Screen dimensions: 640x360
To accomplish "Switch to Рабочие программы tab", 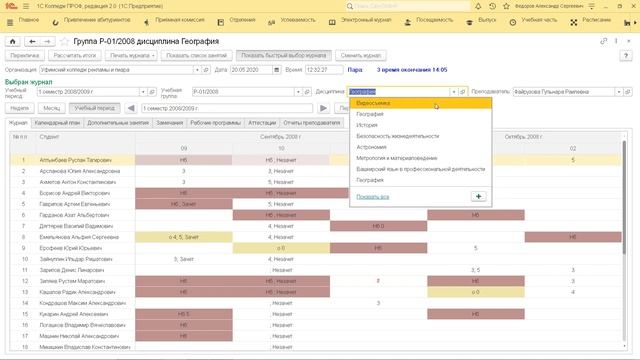I will click(x=216, y=123).
